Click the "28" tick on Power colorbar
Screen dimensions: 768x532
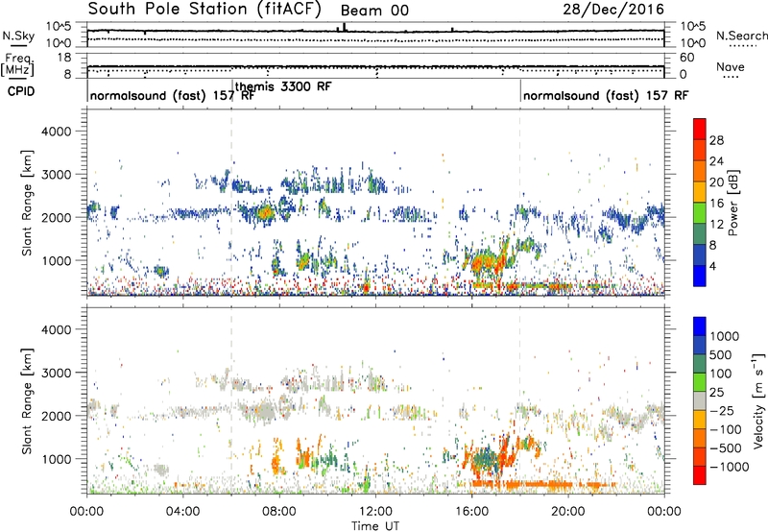point(716,140)
